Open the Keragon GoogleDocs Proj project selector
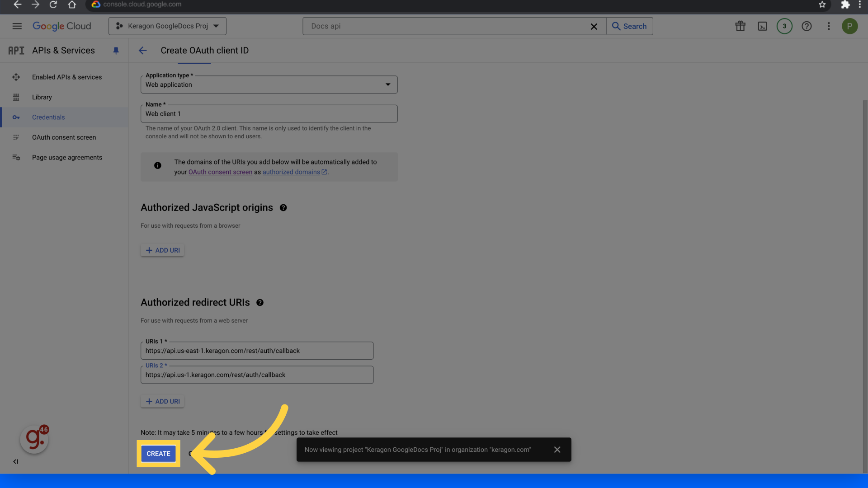This screenshot has width=868, height=488. tap(167, 26)
